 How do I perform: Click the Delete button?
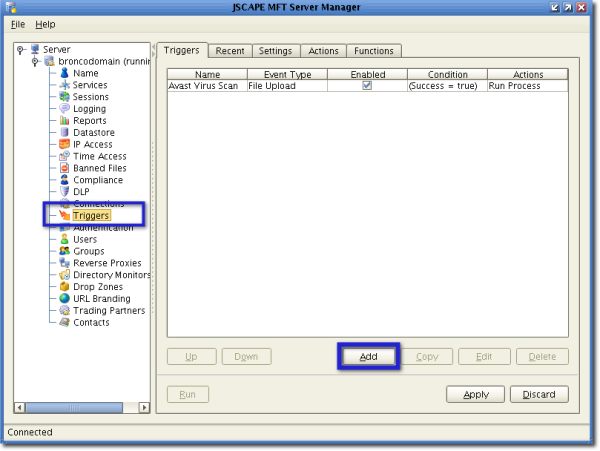coord(542,357)
